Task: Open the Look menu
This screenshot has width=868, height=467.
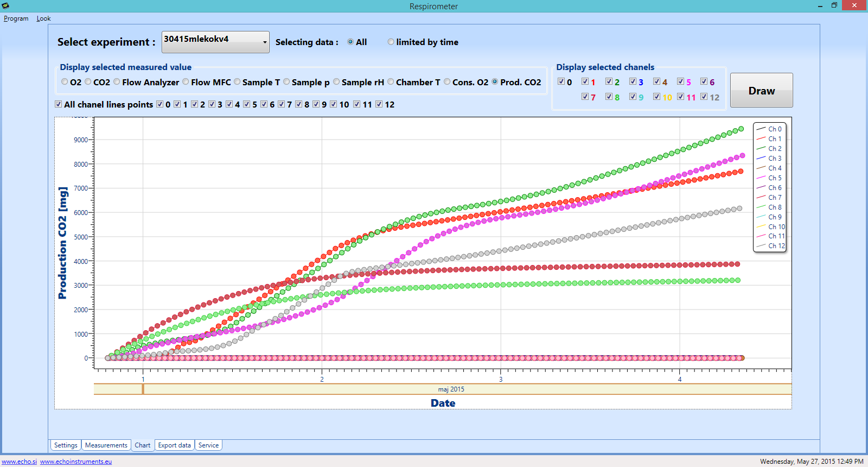Action: [43, 18]
